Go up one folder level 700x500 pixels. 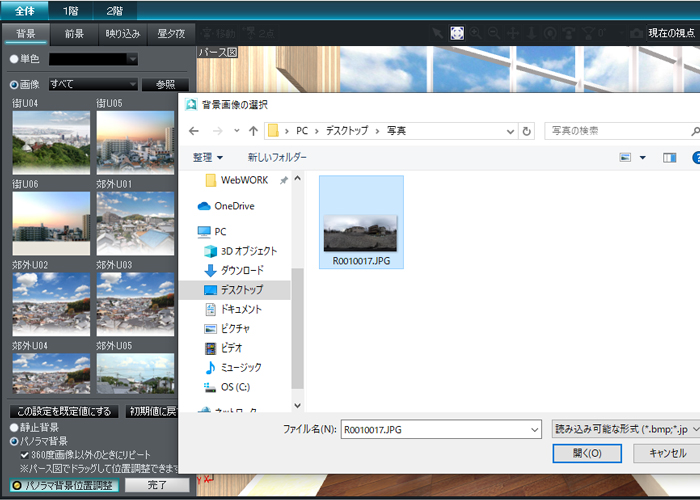[x=253, y=131]
